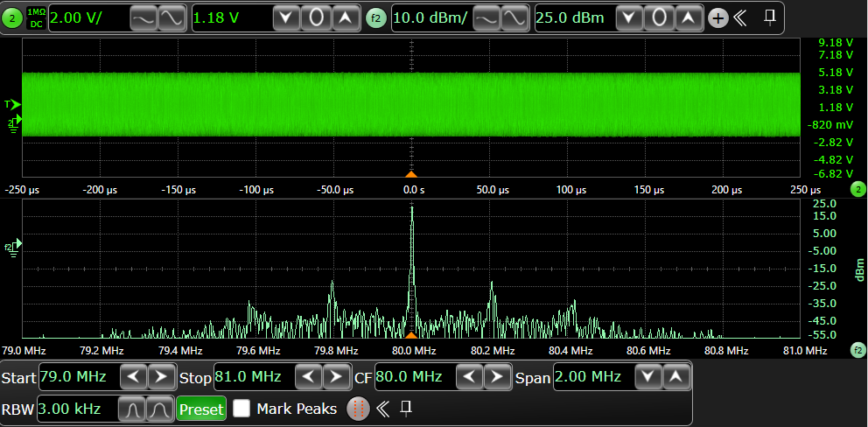Viewport: 868px width, 427px height.
Task: Pin the top channel toolbar
Action: 769,18
